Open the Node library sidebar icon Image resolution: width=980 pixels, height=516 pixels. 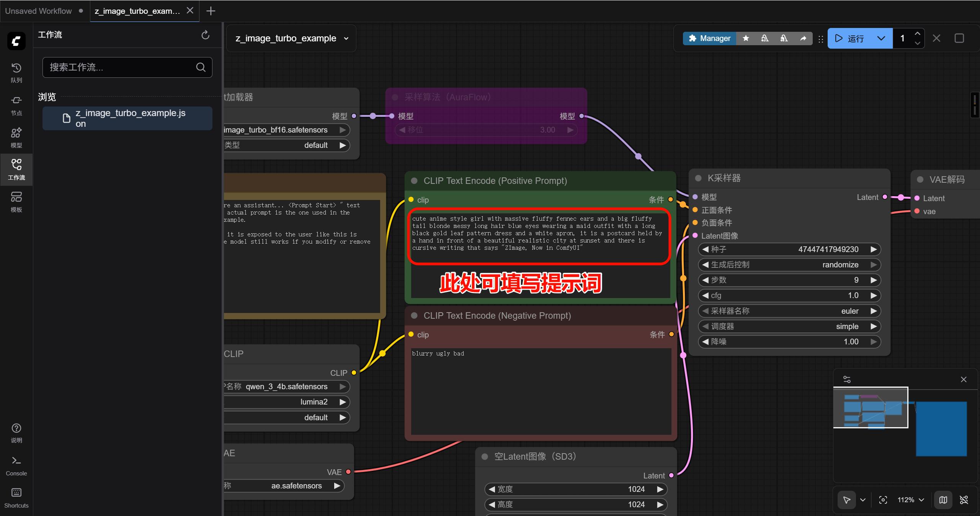pyautogui.click(x=16, y=105)
